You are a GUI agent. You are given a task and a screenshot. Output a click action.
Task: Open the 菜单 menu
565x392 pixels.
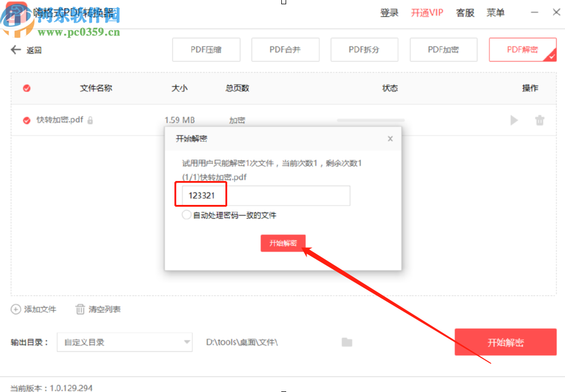pos(495,12)
